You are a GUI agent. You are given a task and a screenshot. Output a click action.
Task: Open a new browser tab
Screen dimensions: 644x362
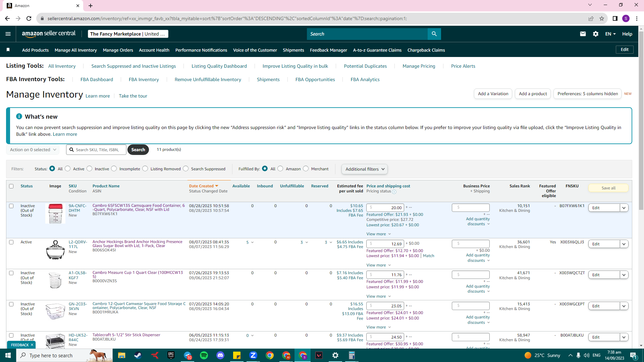pyautogui.click(x=91, y=6)
